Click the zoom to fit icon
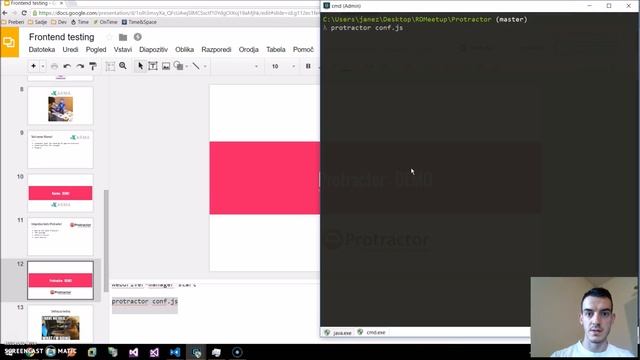Screen dimensions: 640x360 (110, 66)
